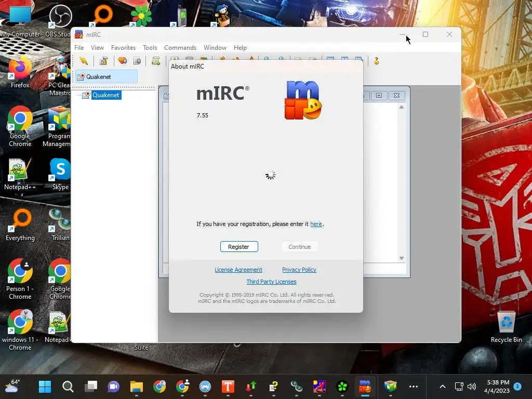Click the yellow Help question-mark toolbar icon
The image size is (532, 399).
coord(376,61)
